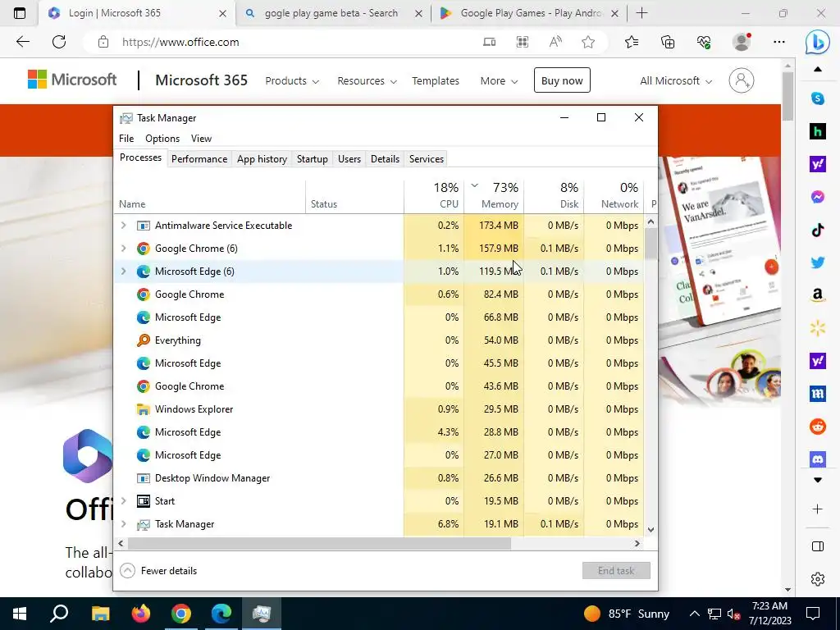Click the Task Manager vertical scrollbar thumb

[651, 244]
